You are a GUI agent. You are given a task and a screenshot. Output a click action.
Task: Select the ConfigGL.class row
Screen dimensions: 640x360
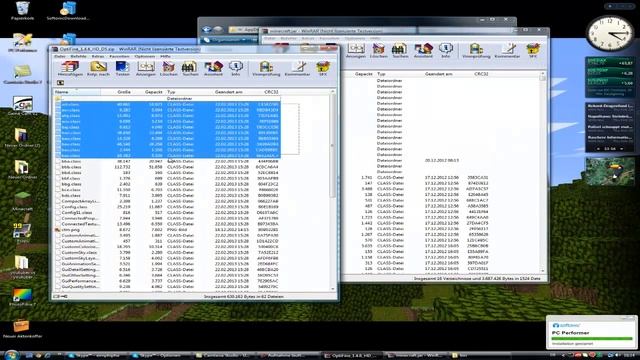167,213
